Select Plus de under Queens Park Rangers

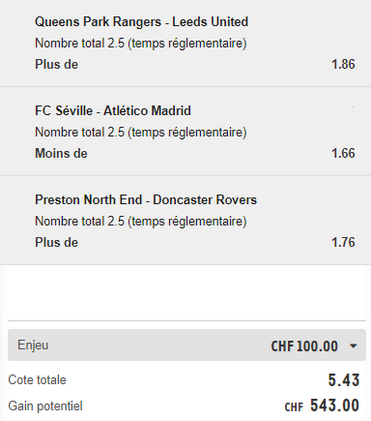pyautogui.click(x=56, y=64)
